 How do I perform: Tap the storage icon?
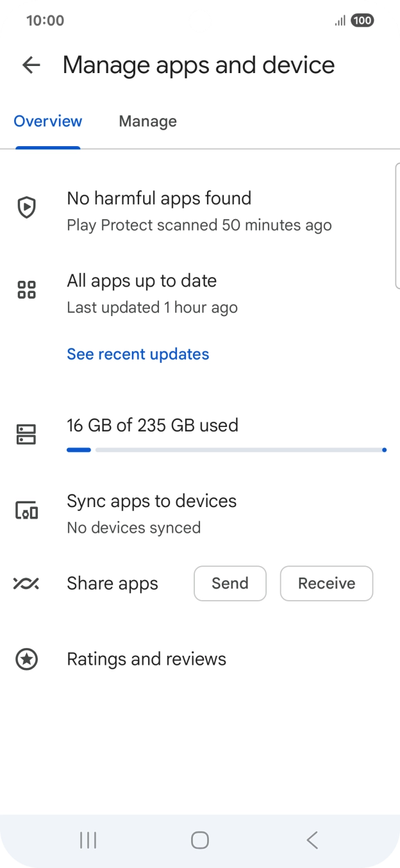click(26, 435)
